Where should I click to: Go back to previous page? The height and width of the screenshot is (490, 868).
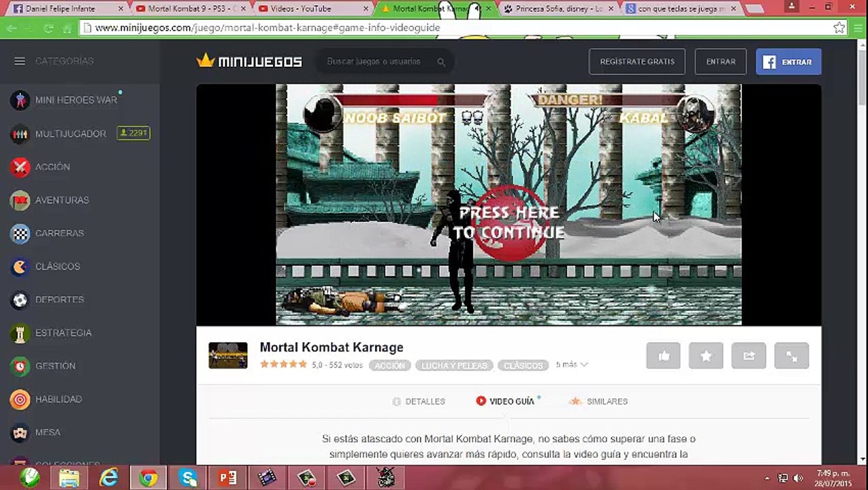click(10, 28)
